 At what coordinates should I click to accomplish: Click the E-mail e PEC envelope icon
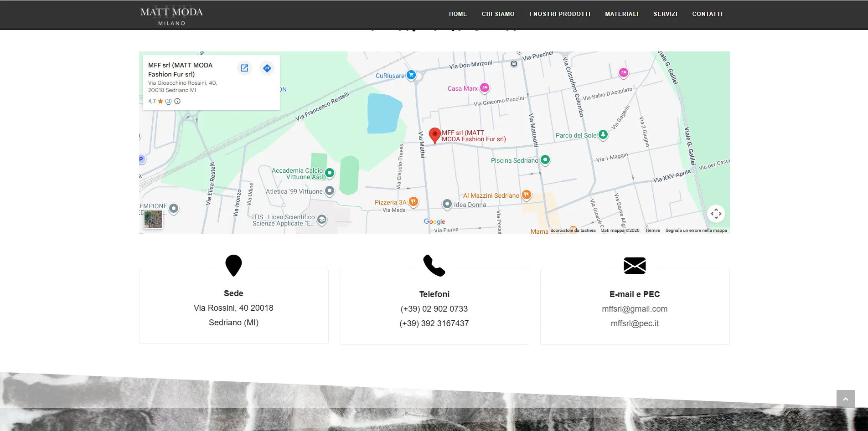tap(635, 266)
